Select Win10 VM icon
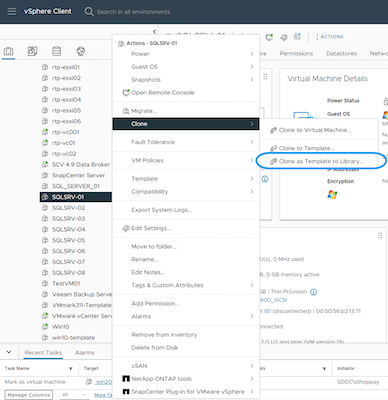The height and width of the screenshot is (400, 388). click(x=45, y=327)
